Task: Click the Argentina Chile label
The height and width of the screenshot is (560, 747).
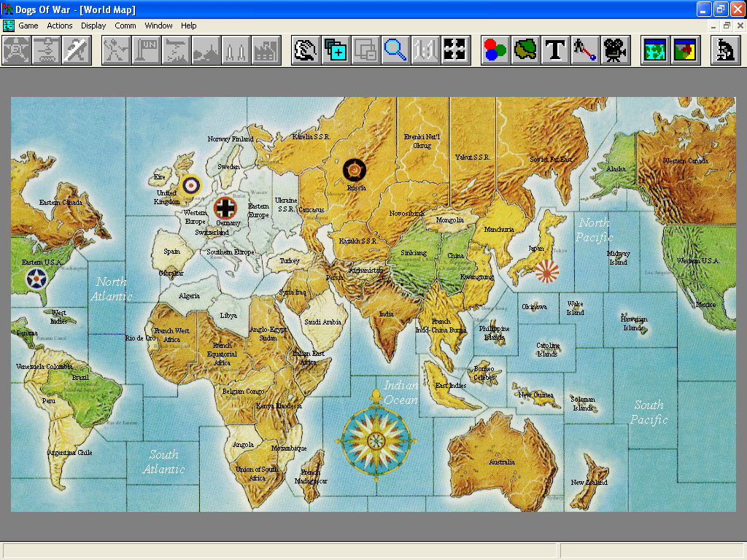Action: pyautogui.click(x=69, y=452)
